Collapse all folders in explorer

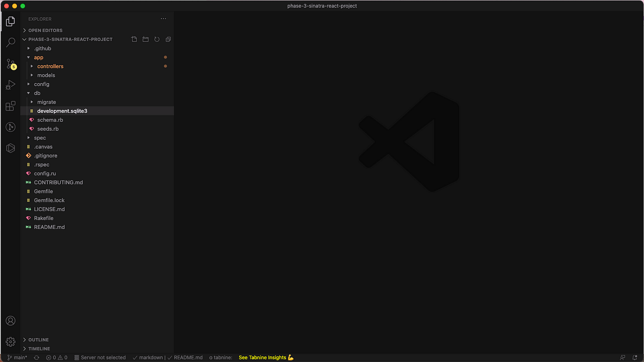coord(168,39)
